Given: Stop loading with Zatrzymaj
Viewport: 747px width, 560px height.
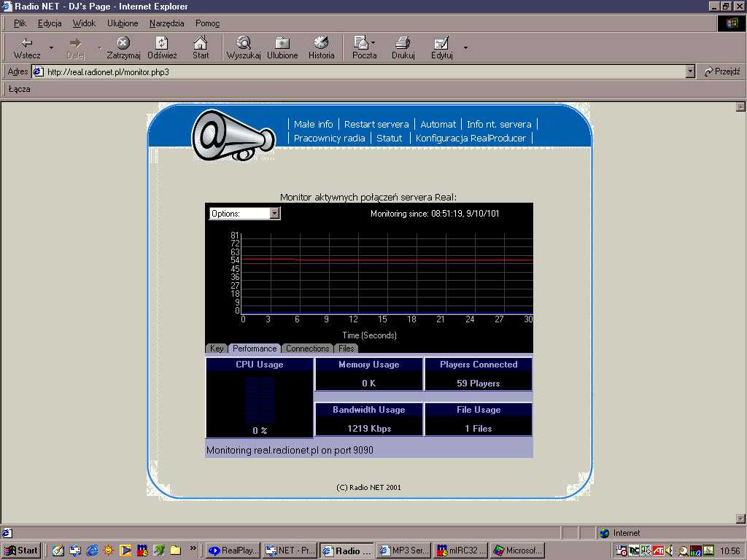Looking at the screenshot, I should pyautogui.click(x=123, y=47).
